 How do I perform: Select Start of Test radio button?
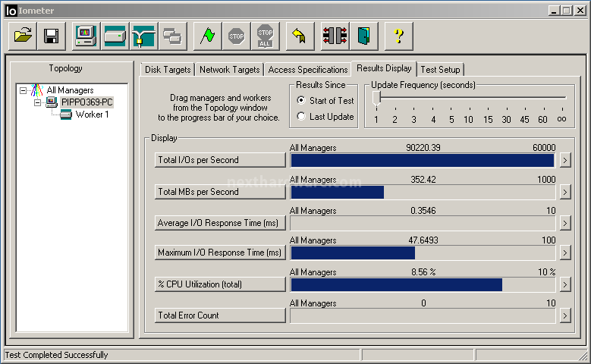point(300,100)
